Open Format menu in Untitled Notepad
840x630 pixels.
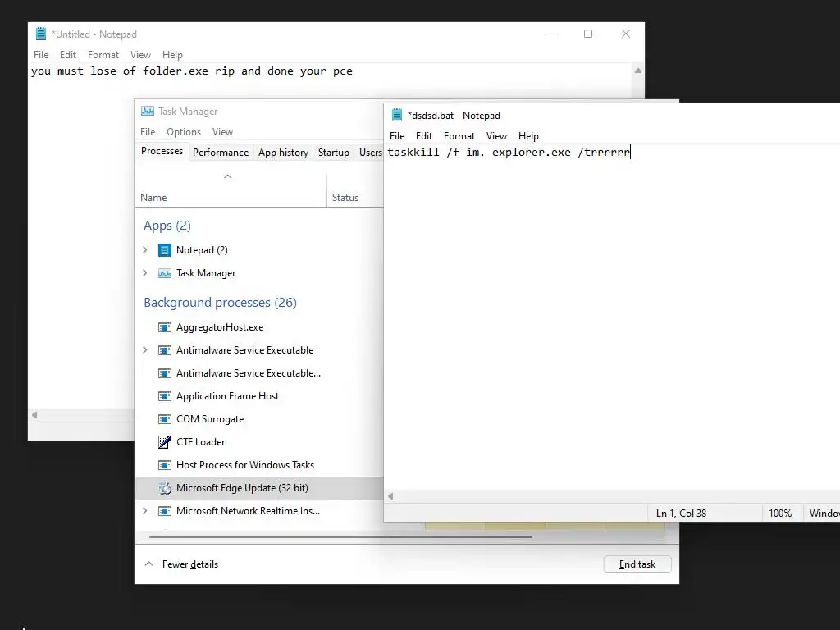[103, 55]
